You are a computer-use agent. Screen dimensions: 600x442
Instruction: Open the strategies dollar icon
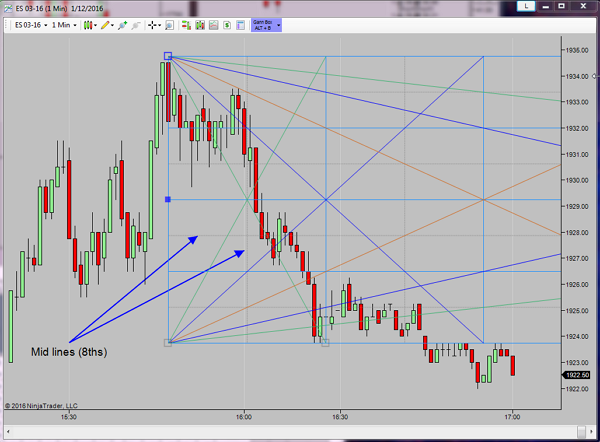[x=227, y=25]
